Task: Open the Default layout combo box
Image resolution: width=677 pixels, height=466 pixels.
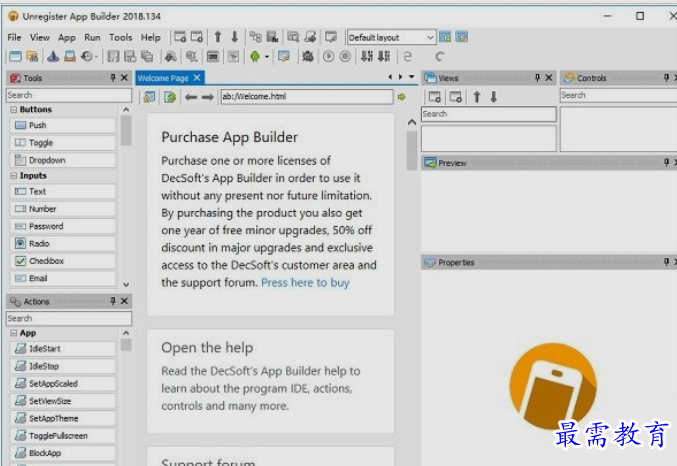Action: coord(391,38)
